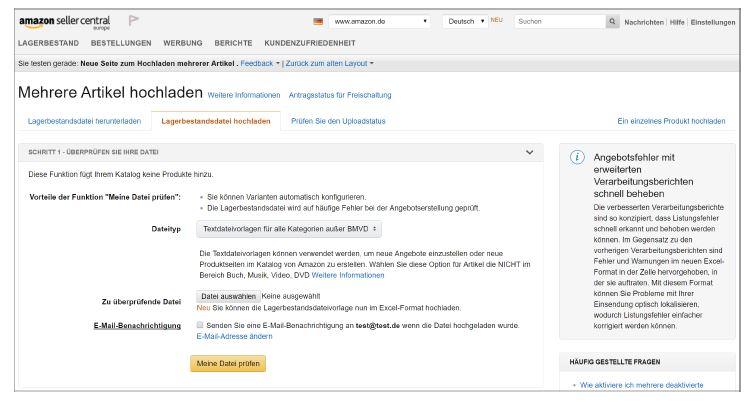Expand the Feedback dropdown arrow
The image size is (754, 404).
277,63
